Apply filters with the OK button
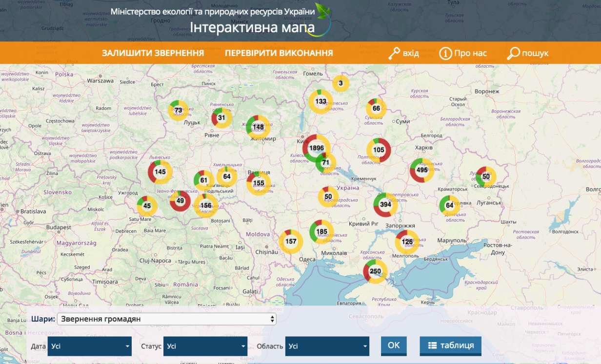The image size is (601, 364). 394,345
